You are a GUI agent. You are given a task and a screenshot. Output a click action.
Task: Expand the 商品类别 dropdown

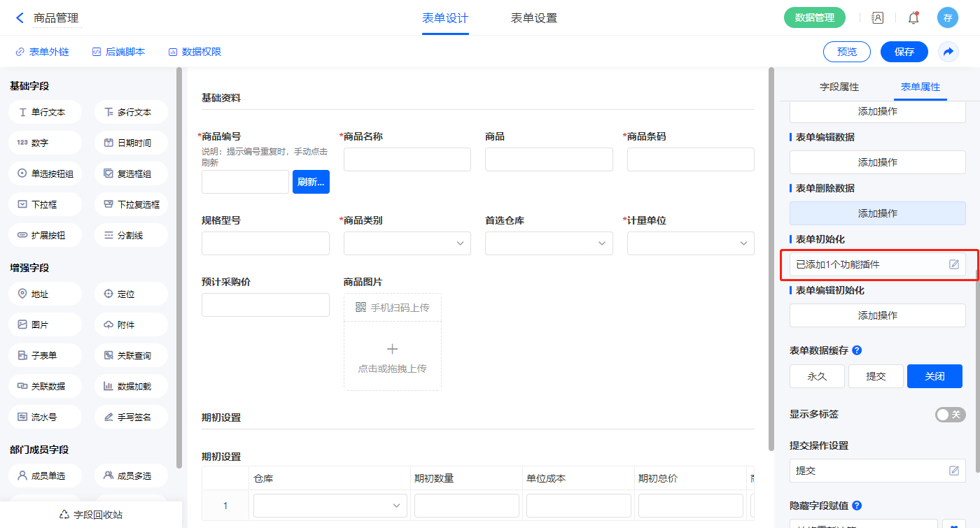click(x=407, y=243)
